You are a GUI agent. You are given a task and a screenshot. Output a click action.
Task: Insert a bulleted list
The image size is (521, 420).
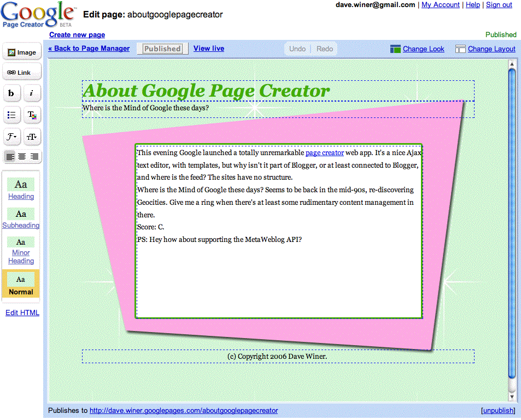11,115
